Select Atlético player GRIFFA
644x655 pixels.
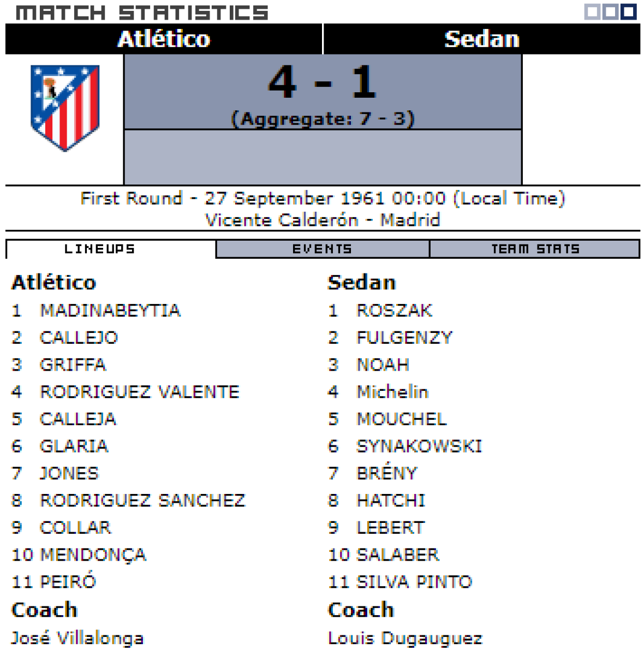point(73,365)
